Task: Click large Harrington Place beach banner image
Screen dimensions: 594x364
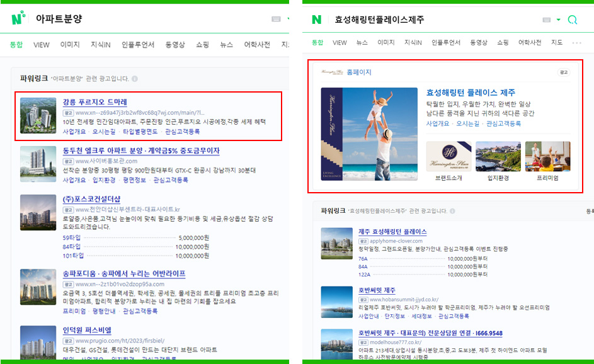Action: click(369, 134)
